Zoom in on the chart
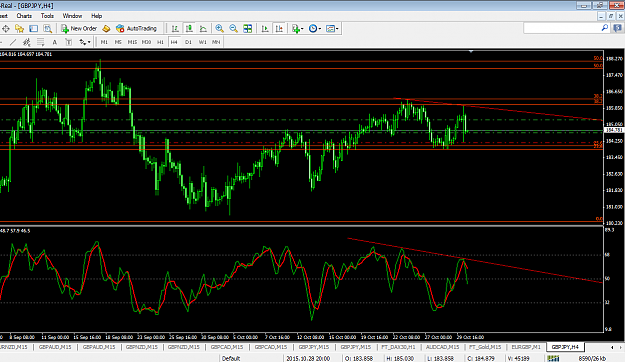 [x=219, y=28]
